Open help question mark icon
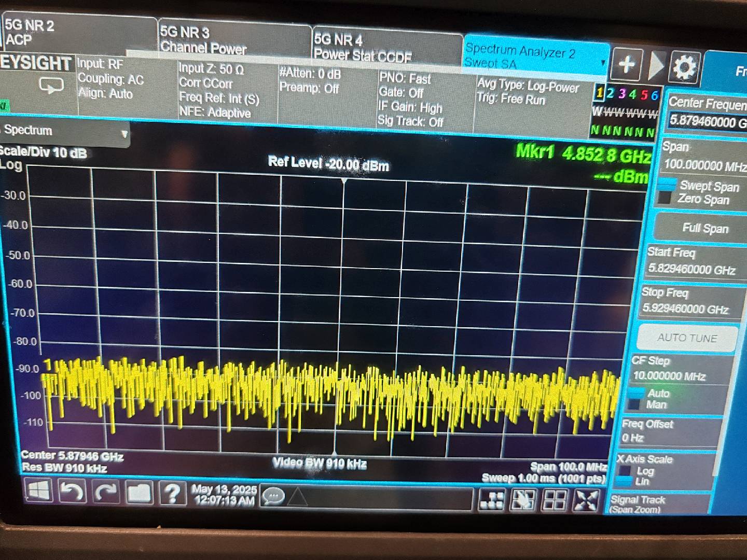 coord(173,494)
